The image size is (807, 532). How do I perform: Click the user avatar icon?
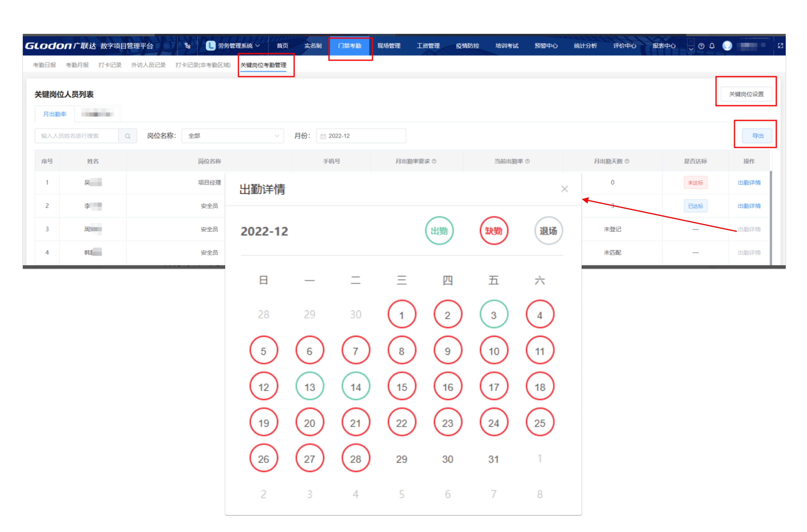727,45
